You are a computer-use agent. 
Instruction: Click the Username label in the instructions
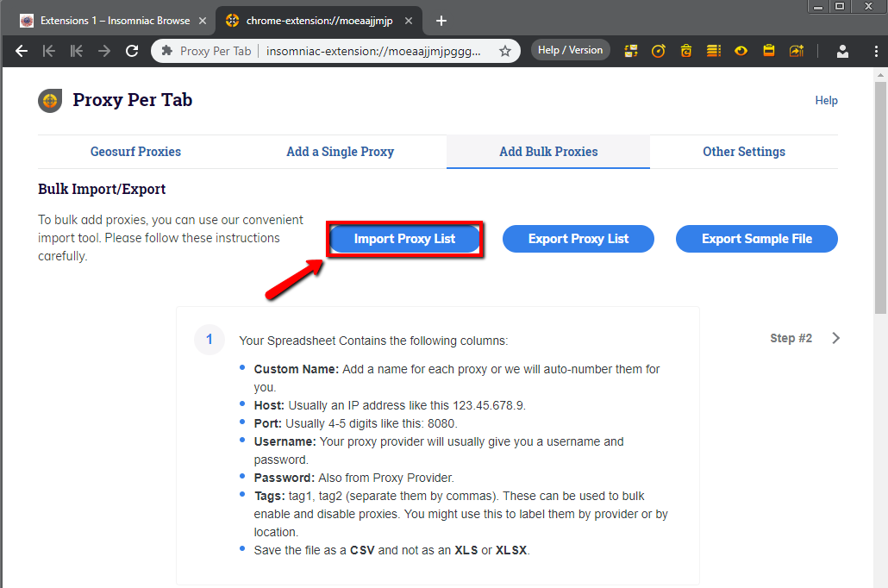click(285, 441)
